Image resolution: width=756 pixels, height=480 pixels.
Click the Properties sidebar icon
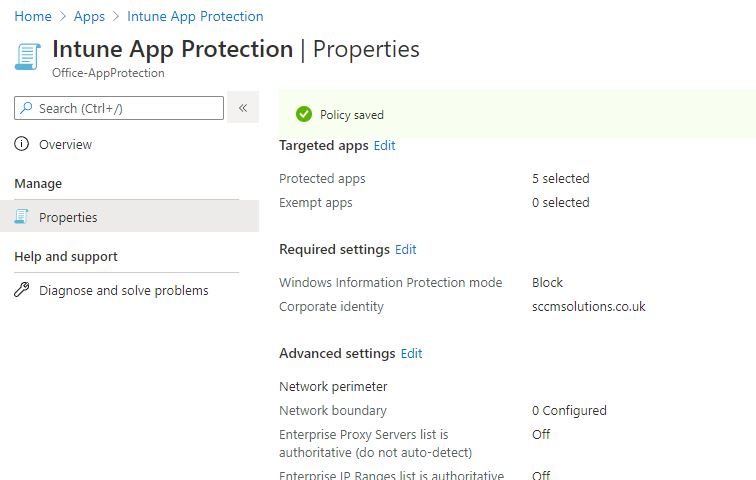point(22,217)
